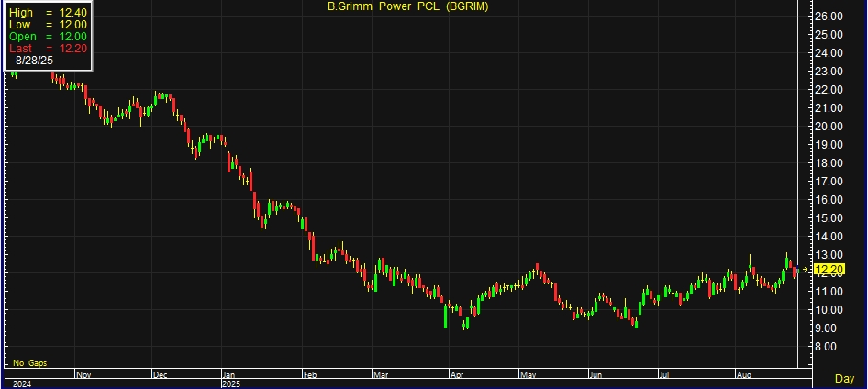Select the High value 12.40 in info box
The height and width of the screenshot is (389, 868).
pos(73,13)
